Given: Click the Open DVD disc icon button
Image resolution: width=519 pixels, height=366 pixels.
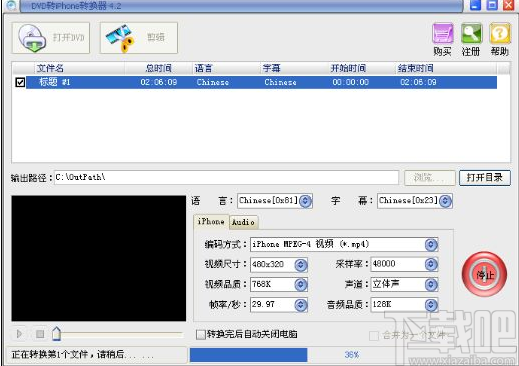Looking at the screenshot, I should 51,38.
